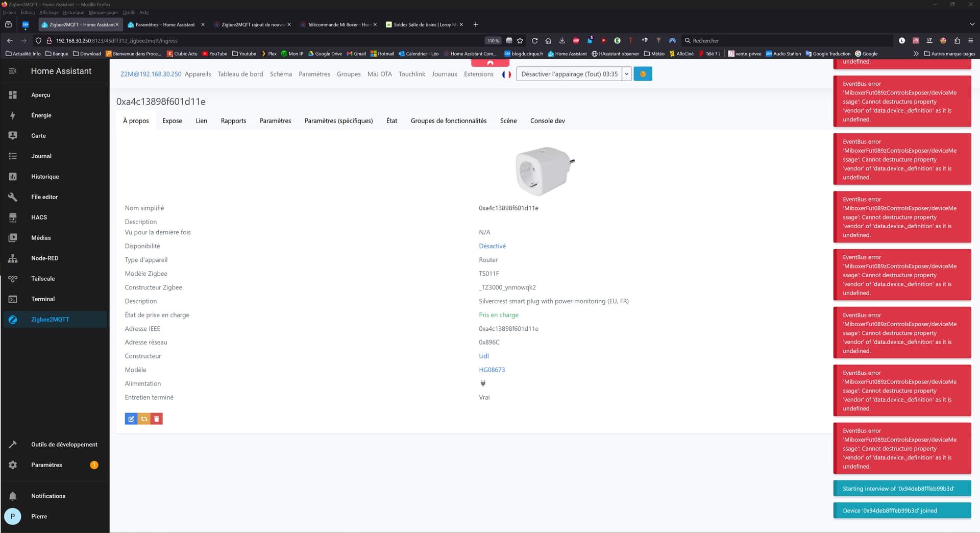This screenshot has height=533, width=980.
Task: Click the blue emoji theme button
Action: [x=643, y=75]
